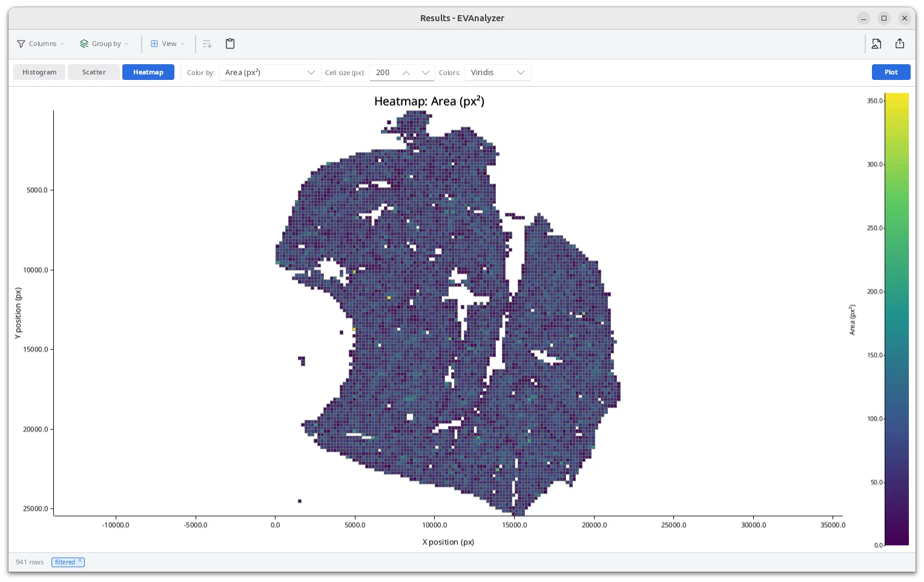
Task: Switch to the Scatter tab
Action: pyautogui.click(x=94, y=72)
